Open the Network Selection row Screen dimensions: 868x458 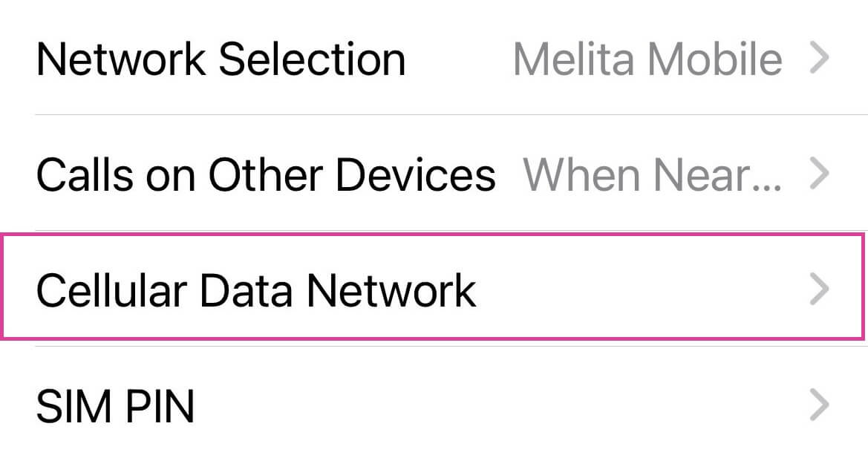click(x=446, y=59)
